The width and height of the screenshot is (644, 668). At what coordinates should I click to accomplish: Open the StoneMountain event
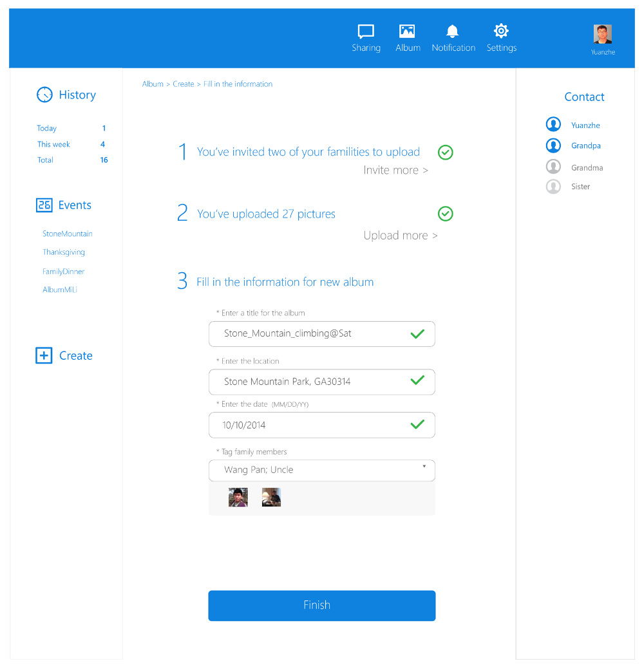(x=68, y=234)
